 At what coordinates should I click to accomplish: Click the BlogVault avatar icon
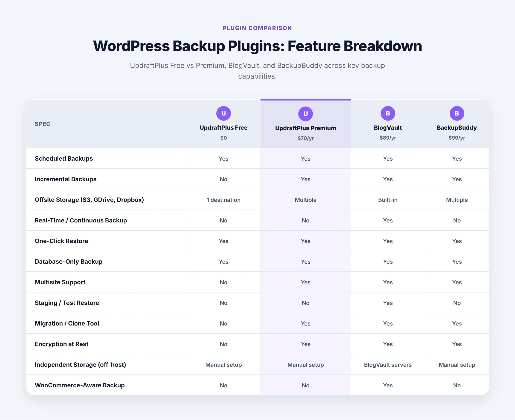pos(388,113)
